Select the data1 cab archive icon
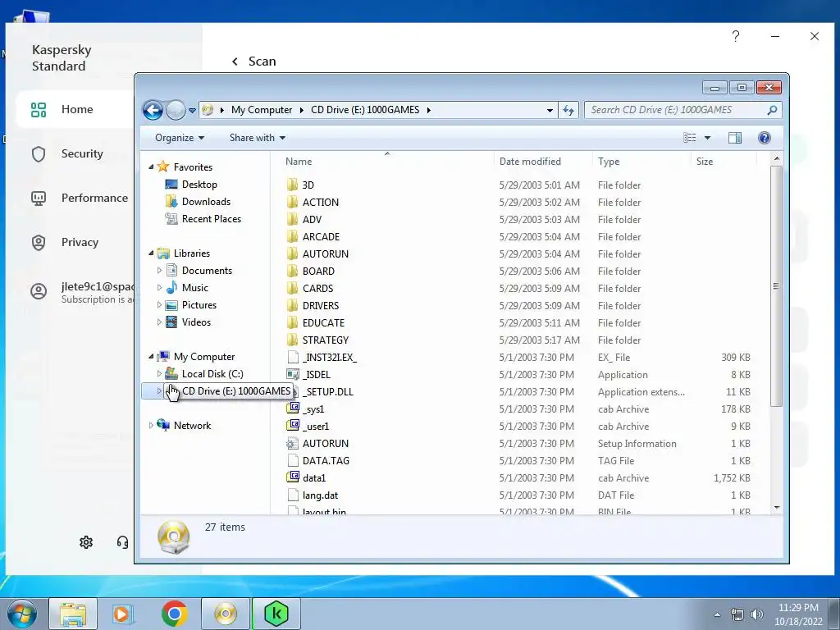The height and width of the screenshot is (630, 840). point(293,478)
